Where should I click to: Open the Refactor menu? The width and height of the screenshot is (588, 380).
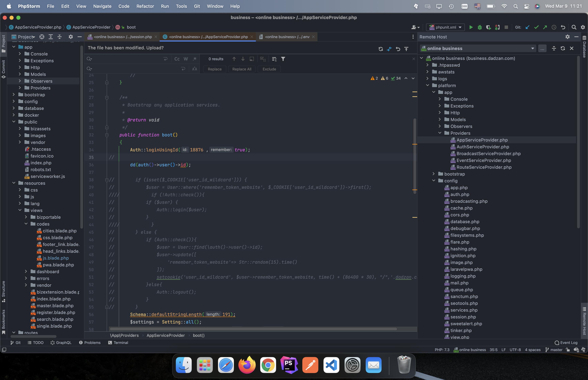point(145,6)
